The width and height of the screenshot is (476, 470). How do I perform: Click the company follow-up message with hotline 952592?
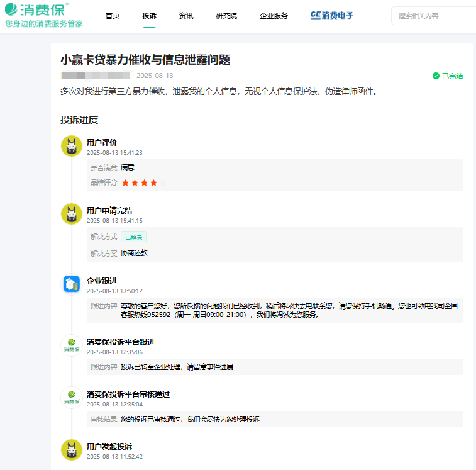point(289,310)
